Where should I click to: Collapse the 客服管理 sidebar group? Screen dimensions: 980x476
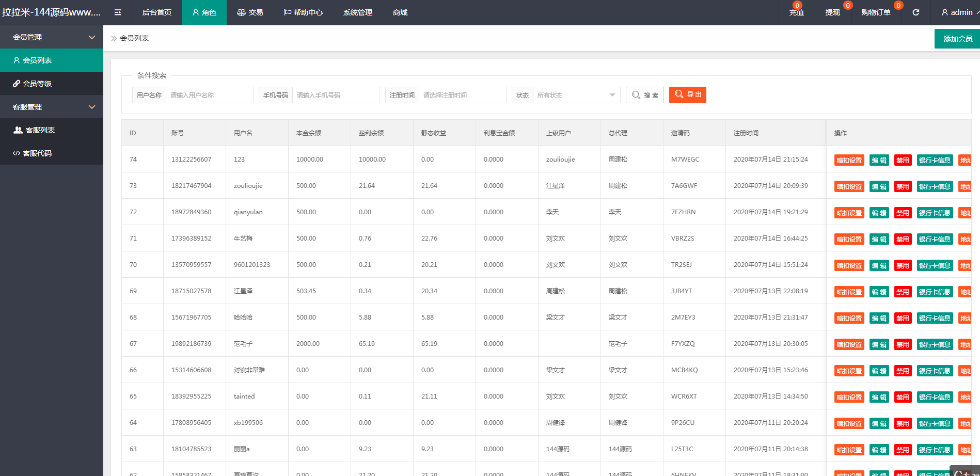tap(52, 107)
